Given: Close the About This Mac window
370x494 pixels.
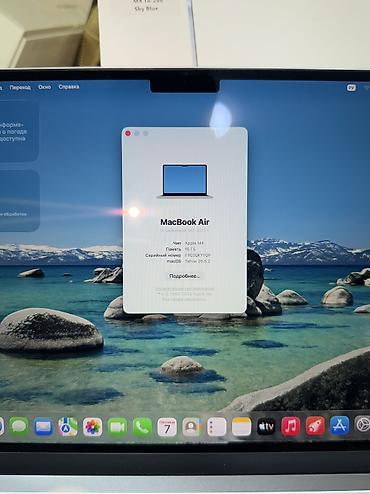Looking at the screenshot, I should point(128,133).
